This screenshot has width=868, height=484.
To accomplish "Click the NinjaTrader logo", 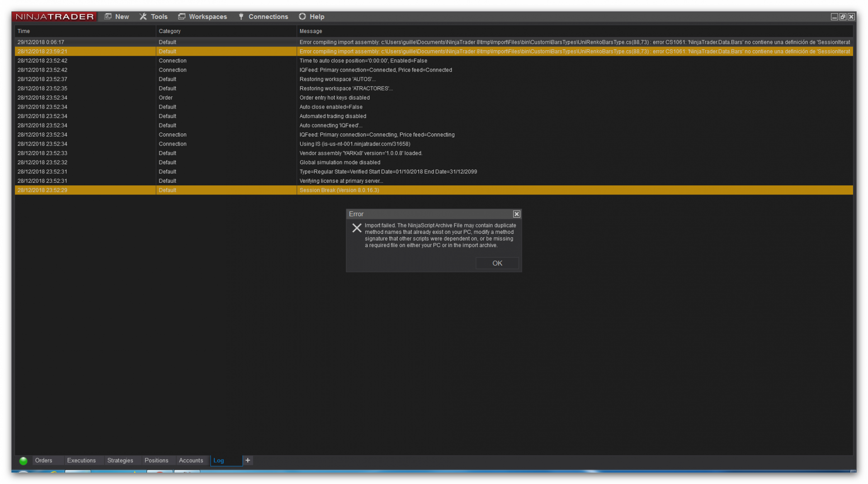I will coord(55,17).
